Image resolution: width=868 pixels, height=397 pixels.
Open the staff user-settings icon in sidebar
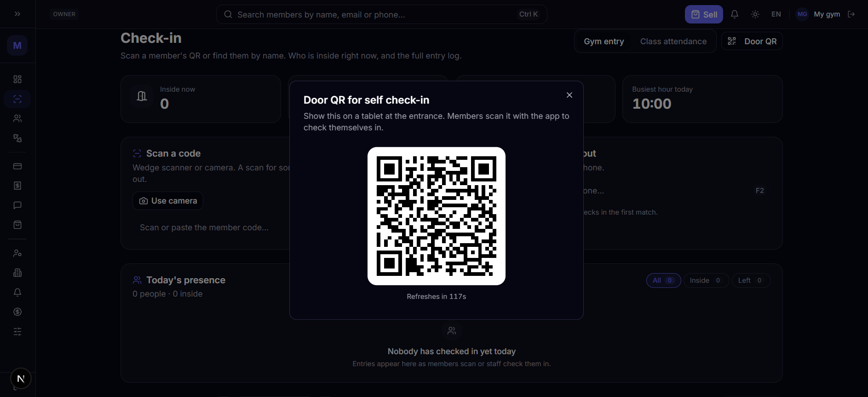pyautogui.click(x=17, y=253)
